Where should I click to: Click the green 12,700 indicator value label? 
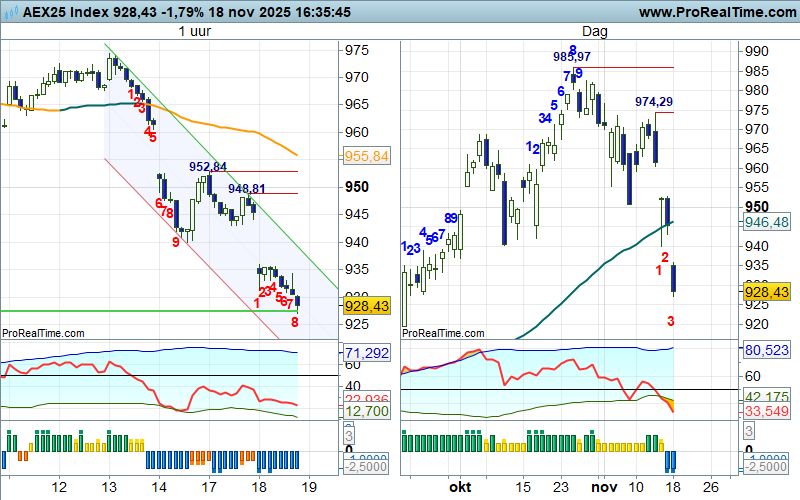pos(366,411)
